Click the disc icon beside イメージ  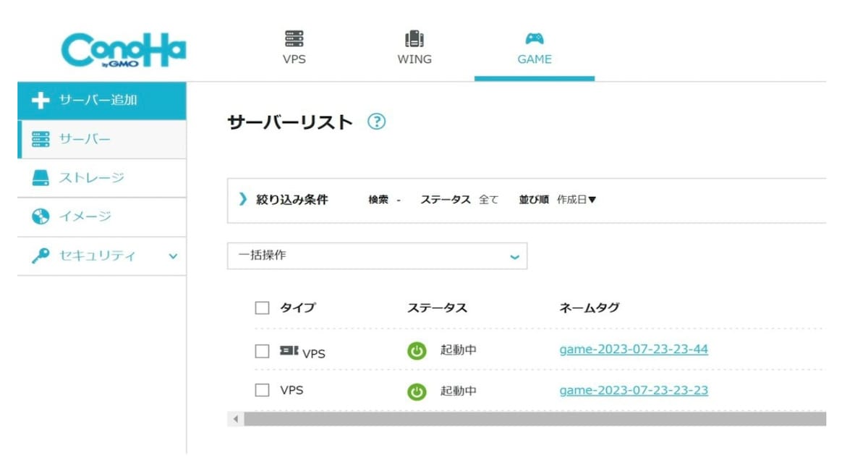41,216
